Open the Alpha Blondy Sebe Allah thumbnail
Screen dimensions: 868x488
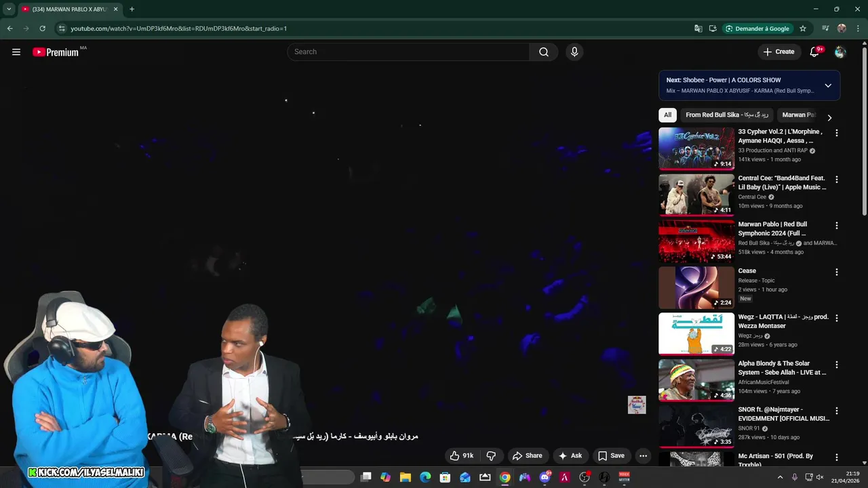click(696, 380)
